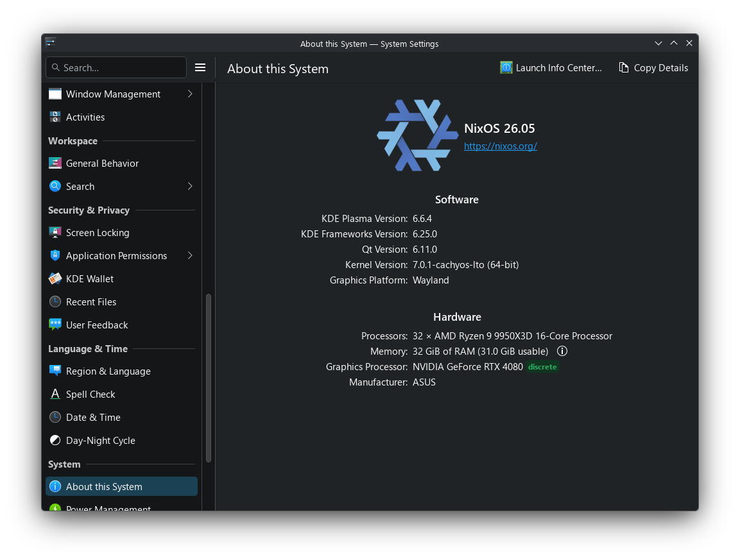Select Recent Files in sidebar
Viewport: 740px width, 560px height.
pos(121,302)
